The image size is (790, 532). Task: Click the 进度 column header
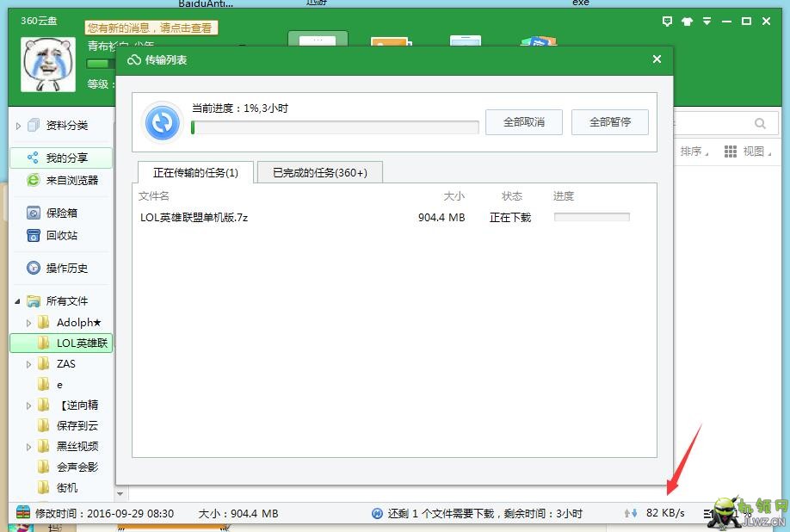point(564,196)
